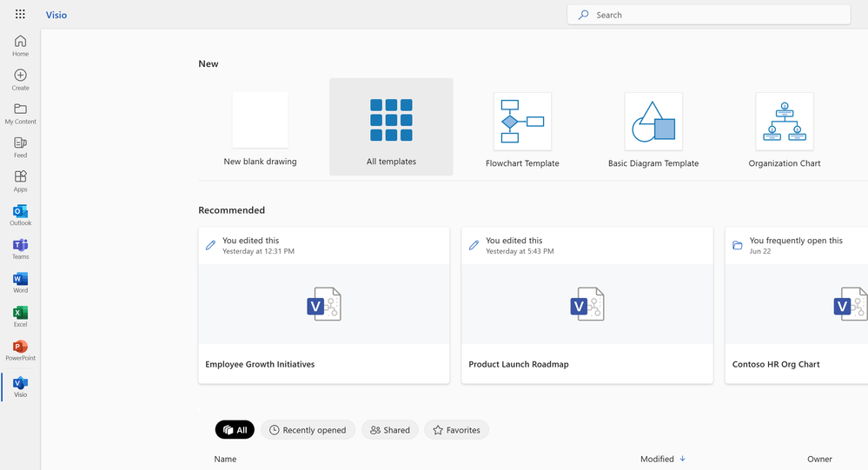Viewport: 868px width, 470px height.
Task: Click Visio file icon for Product Launch Roadmap
Action: coord(587,304)
